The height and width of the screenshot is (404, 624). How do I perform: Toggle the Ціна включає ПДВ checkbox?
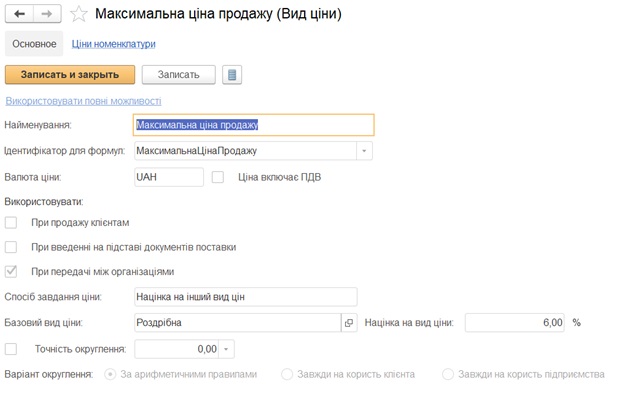(x=218, y=177)
